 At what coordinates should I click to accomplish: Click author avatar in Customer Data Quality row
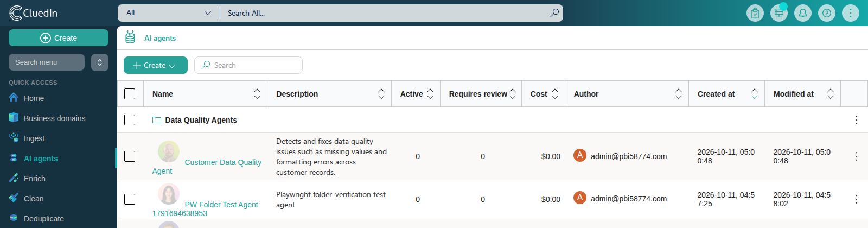pyautogui.click(x=580, y=155)
